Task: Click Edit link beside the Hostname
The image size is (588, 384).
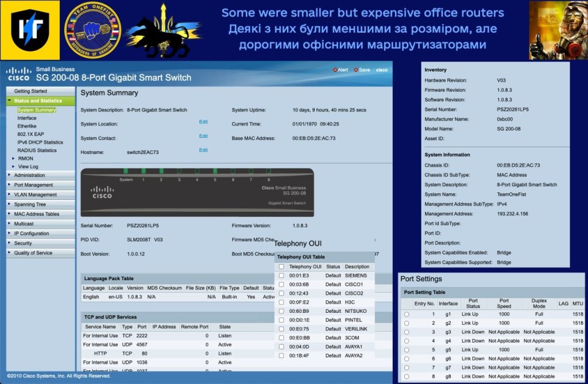Action: pyautogui.click(x=203, y=150)
